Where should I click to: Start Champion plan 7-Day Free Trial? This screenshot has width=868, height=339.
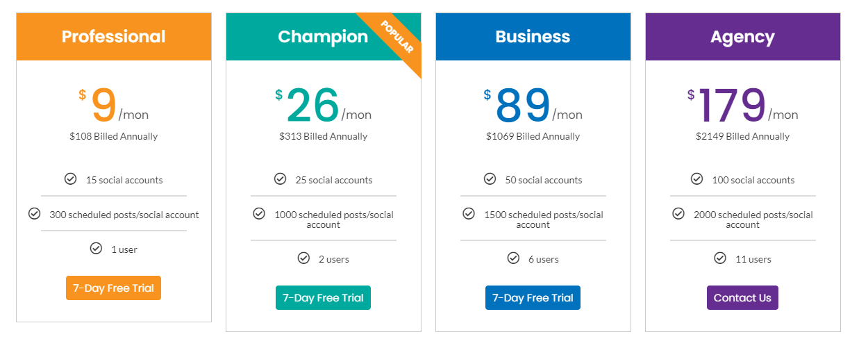click(323, 297)
